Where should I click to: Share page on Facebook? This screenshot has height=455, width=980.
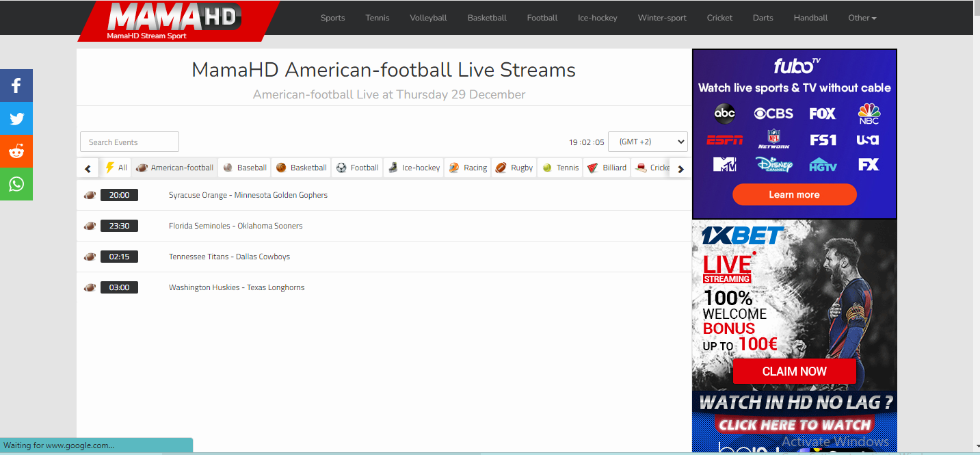pos(16,86)
